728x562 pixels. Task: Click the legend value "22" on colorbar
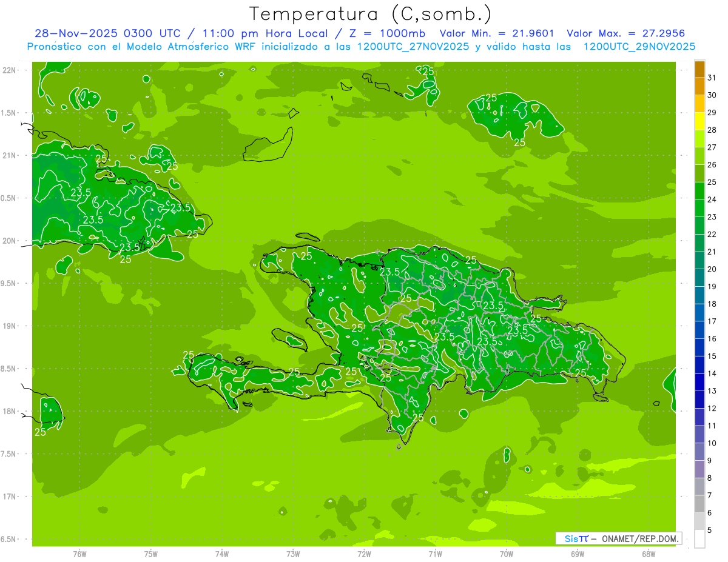[712, 234]
